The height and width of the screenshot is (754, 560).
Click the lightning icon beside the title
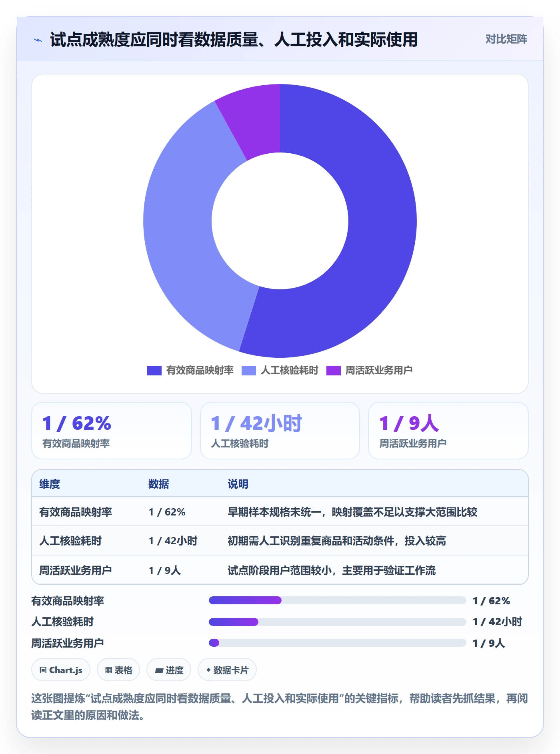pyautogui.click(x=38, y=40)
